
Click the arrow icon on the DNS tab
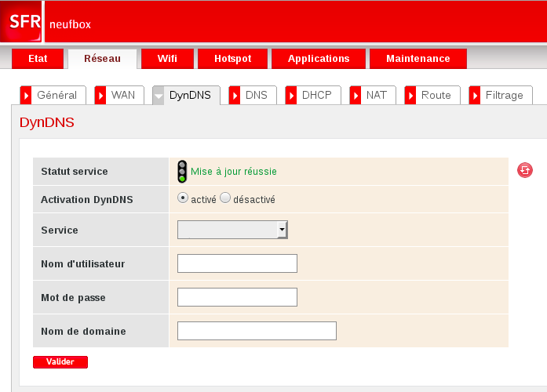234,95
